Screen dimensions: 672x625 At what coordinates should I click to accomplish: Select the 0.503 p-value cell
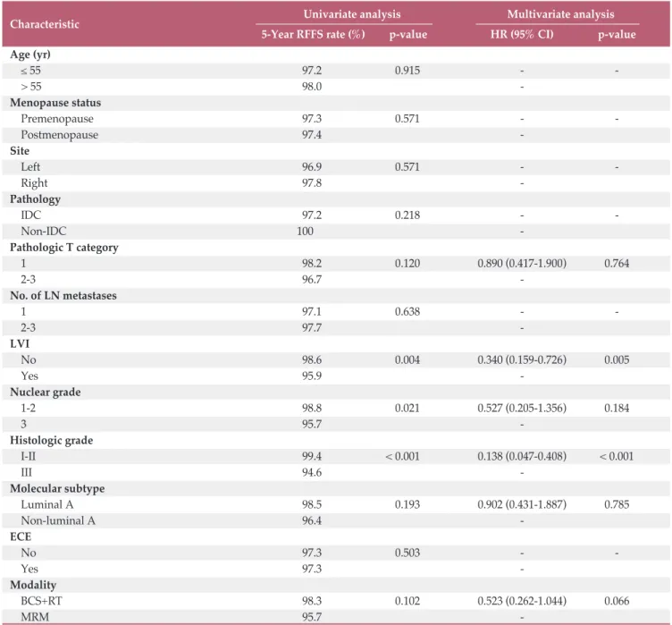407,553
